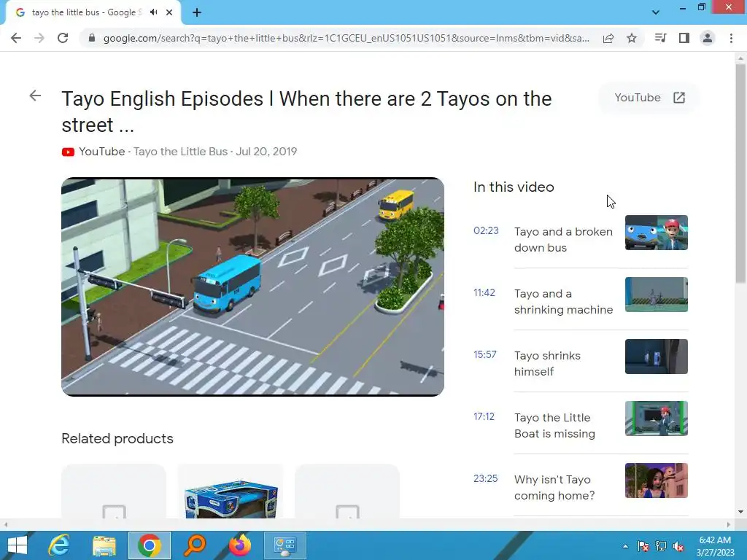
Task: Open the video on YouTube button
Action: [x=649, y=98]
